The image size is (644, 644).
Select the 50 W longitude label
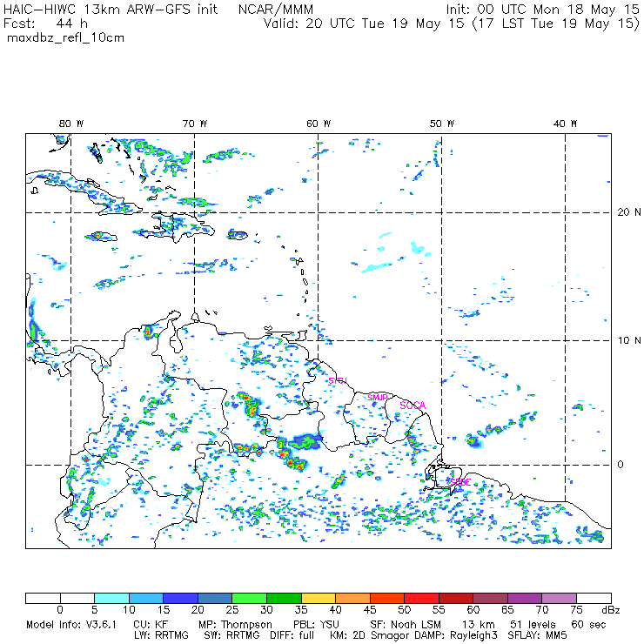coord(442,124)
